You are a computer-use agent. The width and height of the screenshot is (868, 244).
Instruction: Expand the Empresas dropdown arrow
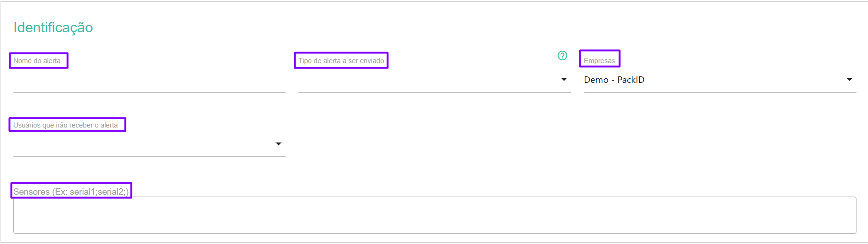849,80
